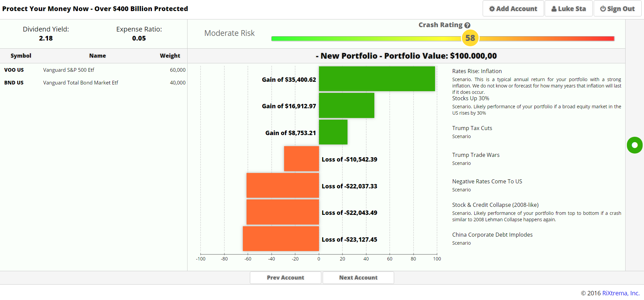Sort holdings by Weight column header

click(x=170, y=56)
